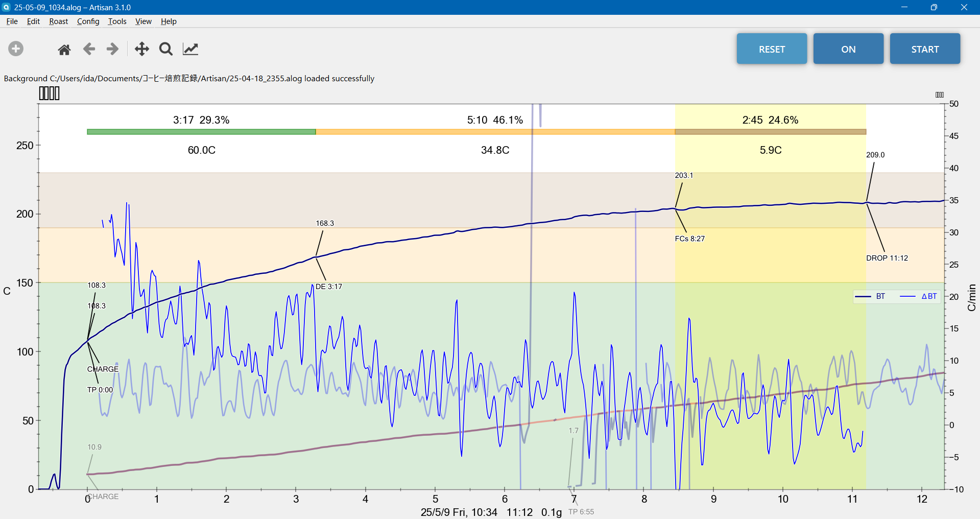Screen dimensions: 980x519
Task: Click the RESET button
Action: click(772, 49)
